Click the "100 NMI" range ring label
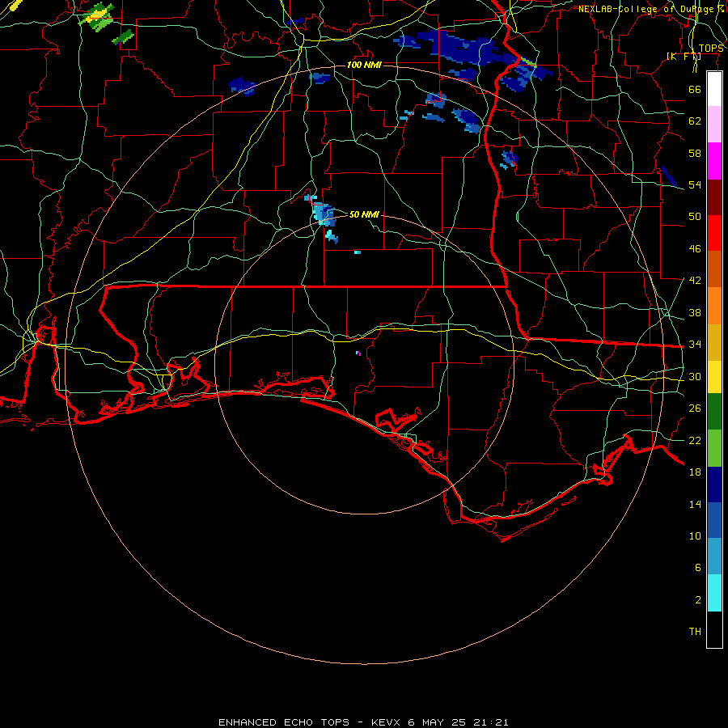 coord(365,65)
